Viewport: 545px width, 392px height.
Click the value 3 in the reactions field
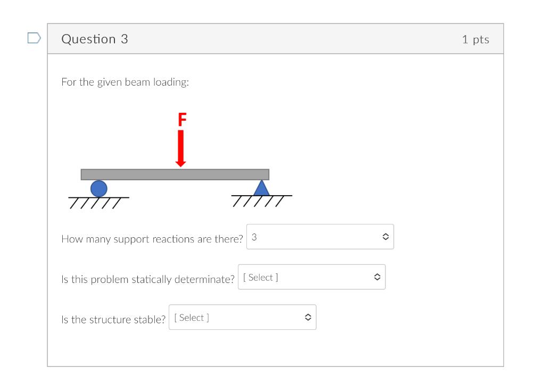254,236
